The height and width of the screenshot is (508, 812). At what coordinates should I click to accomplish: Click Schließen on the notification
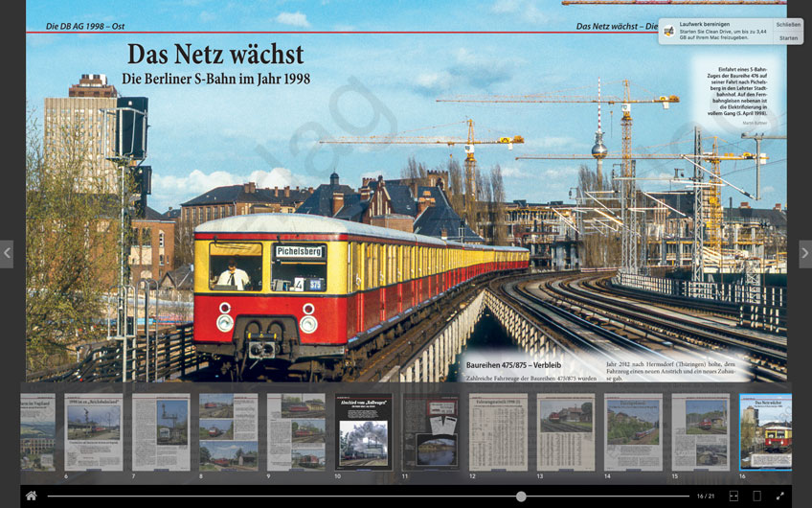pos(788,24)
